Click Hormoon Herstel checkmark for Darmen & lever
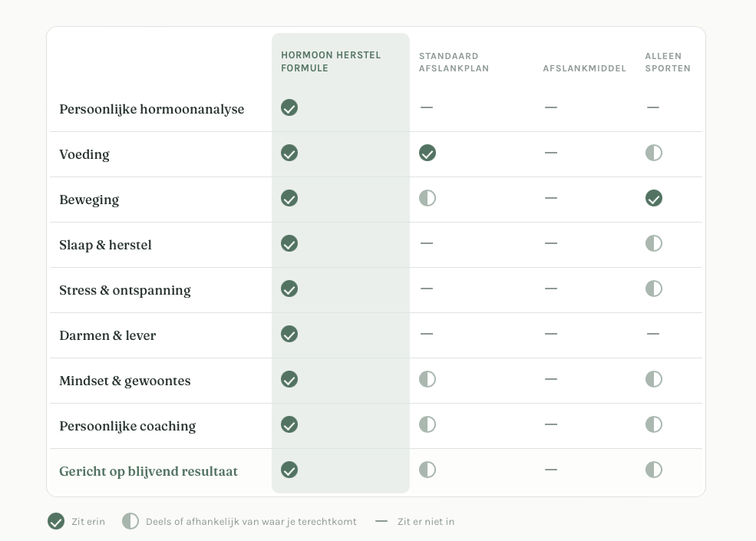 click(289, 334)
